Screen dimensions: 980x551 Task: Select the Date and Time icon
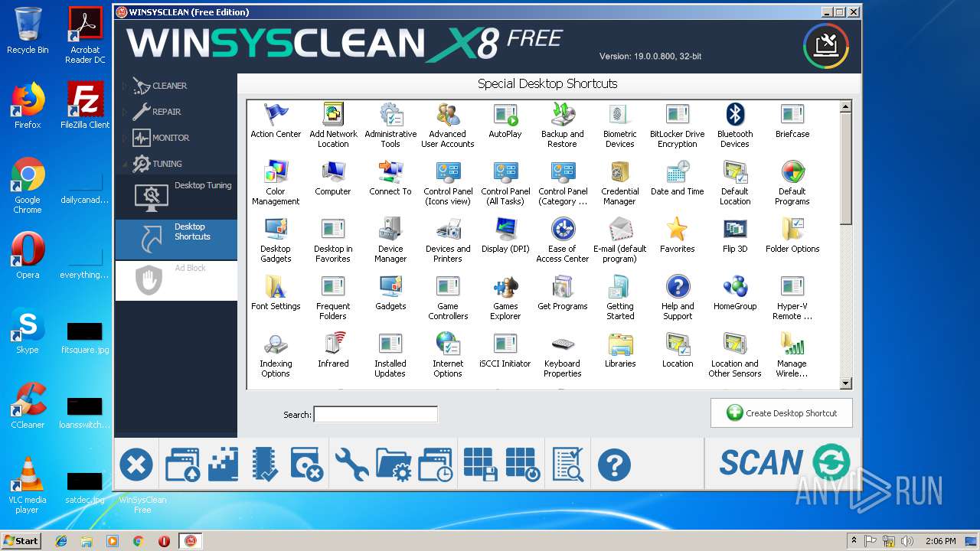tap(678, 172)
